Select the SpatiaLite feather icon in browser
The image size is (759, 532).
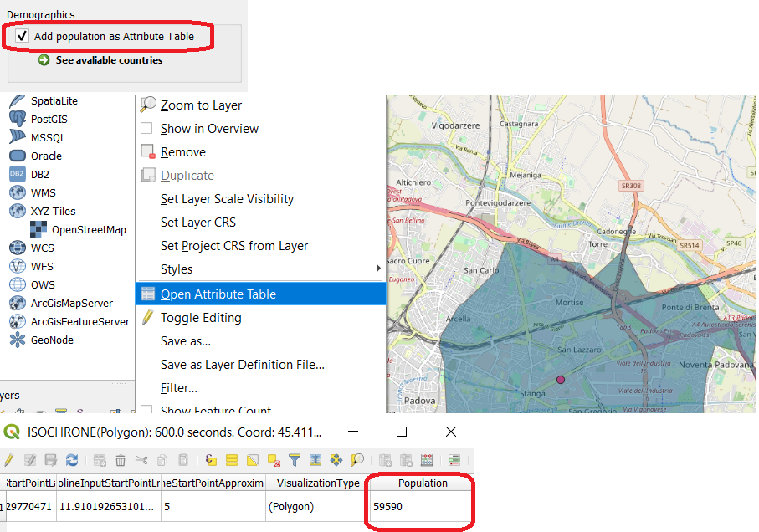click(18, 101)
